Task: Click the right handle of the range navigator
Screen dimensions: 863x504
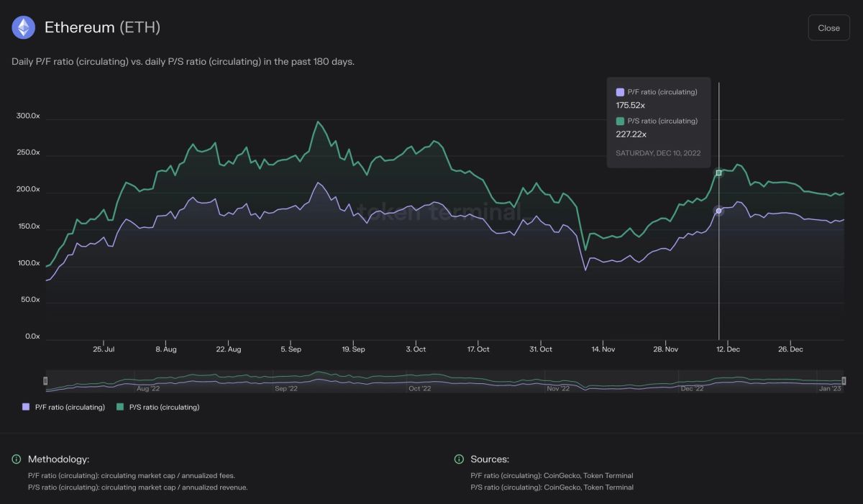Action: (x=844, y=380)
